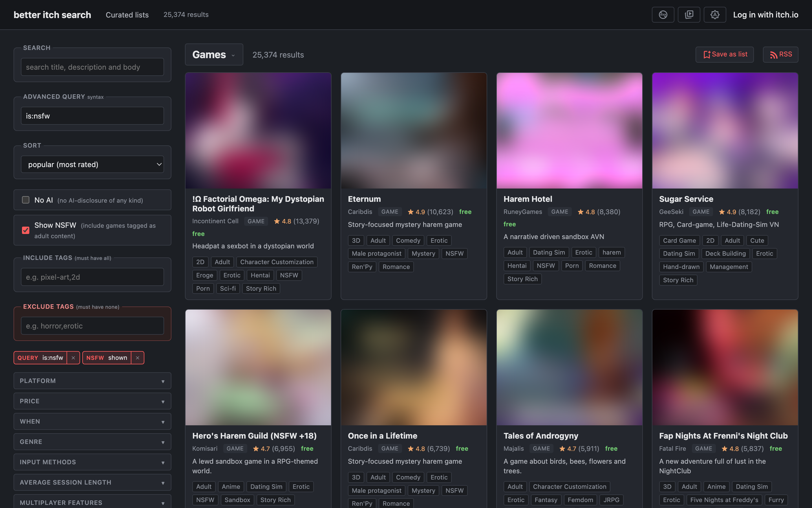Expand the PLATFORM filter section
This screenshot has height=508, width=812.
92,381
